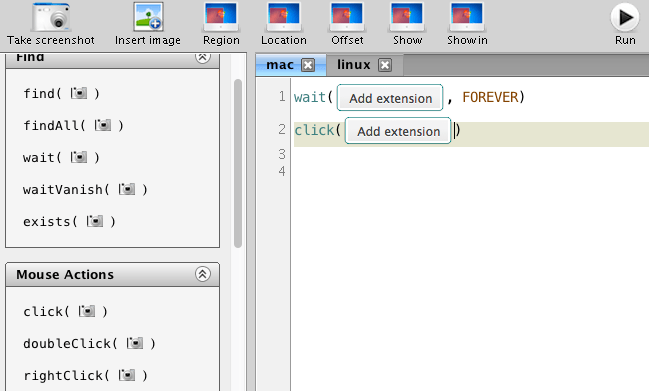Viewport: 649px width, 391px height.
Task: Click the Show toolbar icon
Action: coord(407,17)
